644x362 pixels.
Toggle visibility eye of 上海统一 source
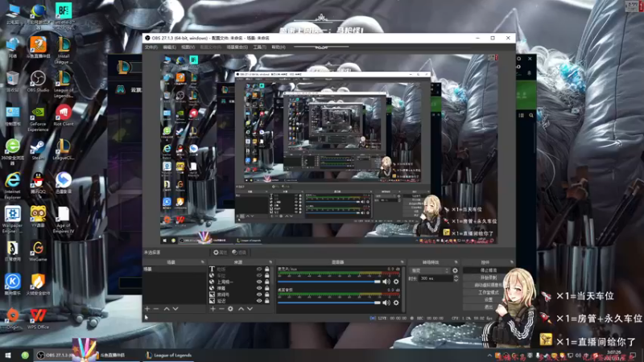point(259,282)
